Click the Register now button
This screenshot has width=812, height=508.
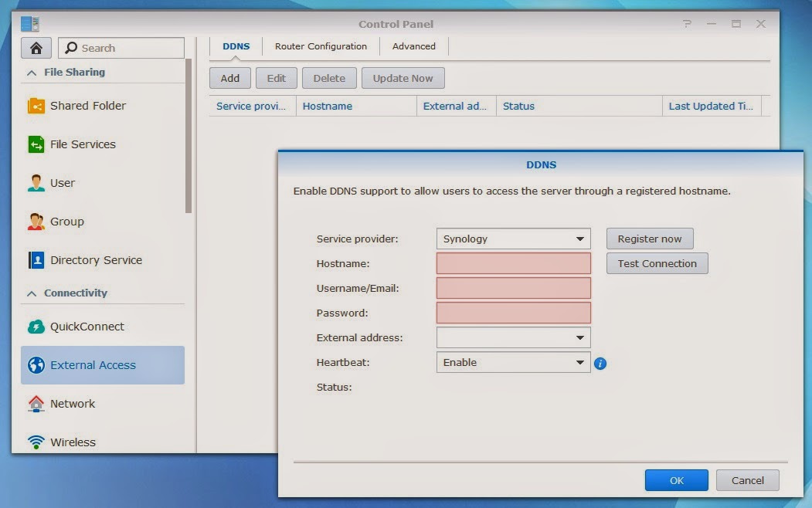click(x=650, y=239)
